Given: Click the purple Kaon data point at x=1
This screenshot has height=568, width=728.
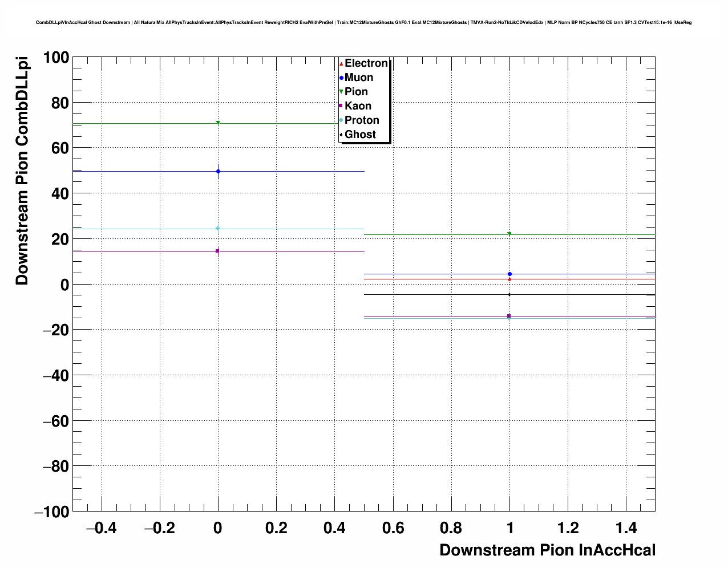Looking at the screenshot, I should pos(509,316).
